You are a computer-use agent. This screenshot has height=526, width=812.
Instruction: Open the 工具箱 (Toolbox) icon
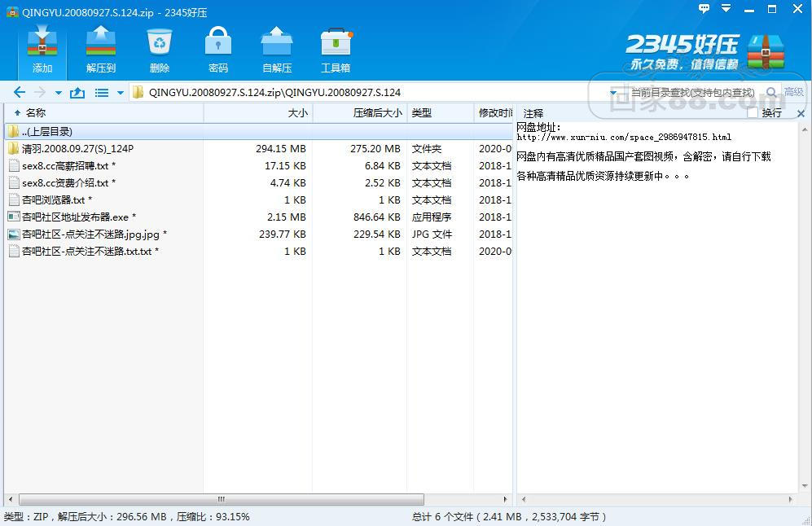(336, 50)
